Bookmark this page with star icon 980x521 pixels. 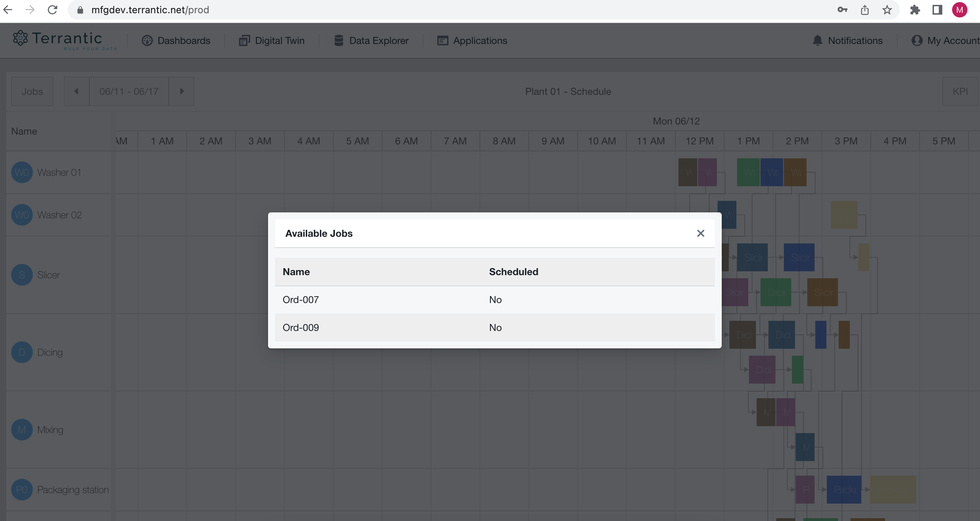click(887, 10)
